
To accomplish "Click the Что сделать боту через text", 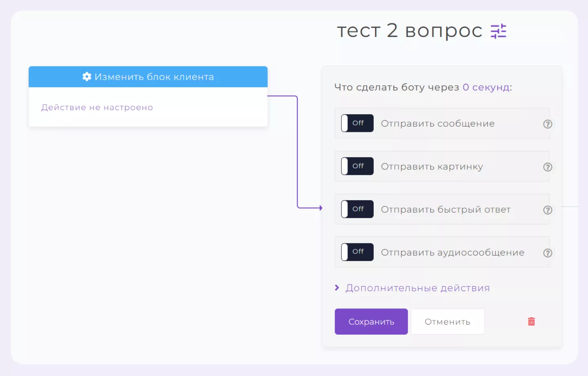I will [397, 87].
